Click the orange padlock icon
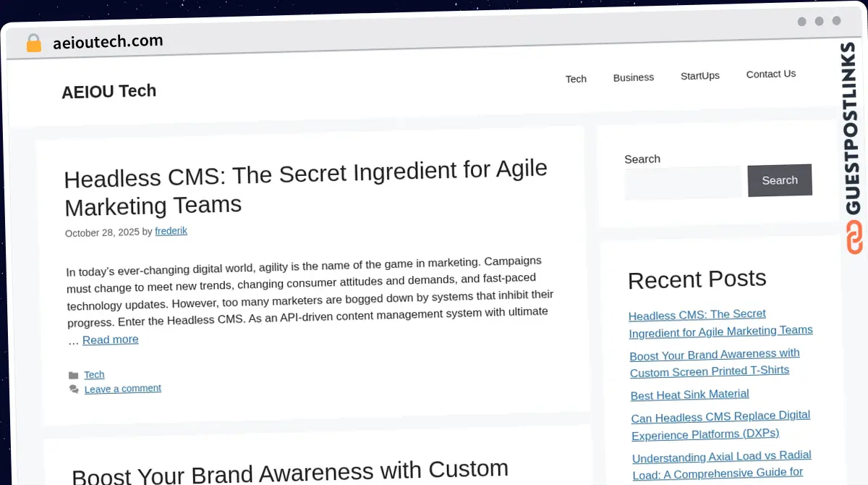868x485 pixels. pyautogui.click(x=33, y=43)
